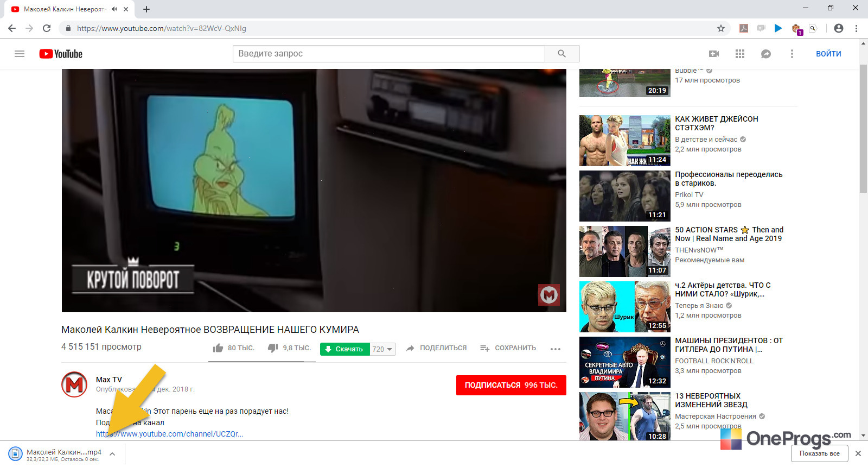Open the Теперь я Знаю channel name

coord(699,306)
